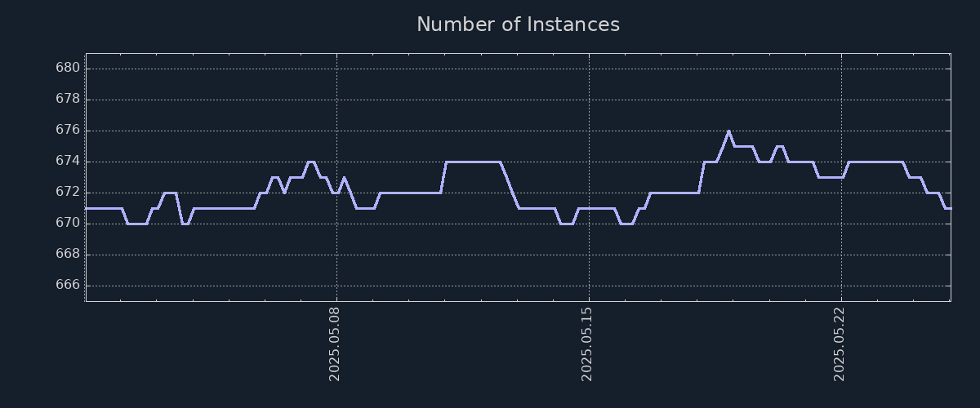This screenshot has width=980, height=408.
Task: Click the 678 y-axis label
Action: point(68,99)
